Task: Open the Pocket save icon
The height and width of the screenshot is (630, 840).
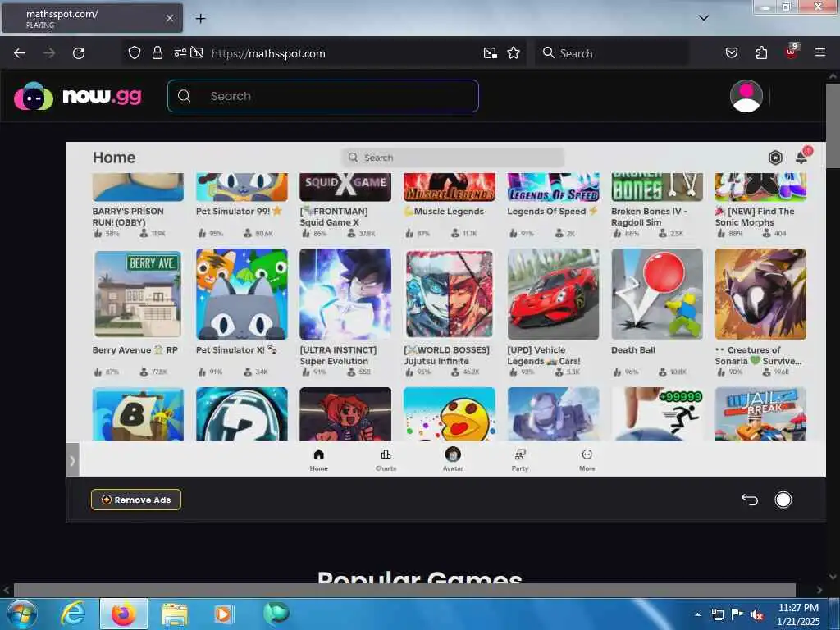Action: [x=731, y=52]
